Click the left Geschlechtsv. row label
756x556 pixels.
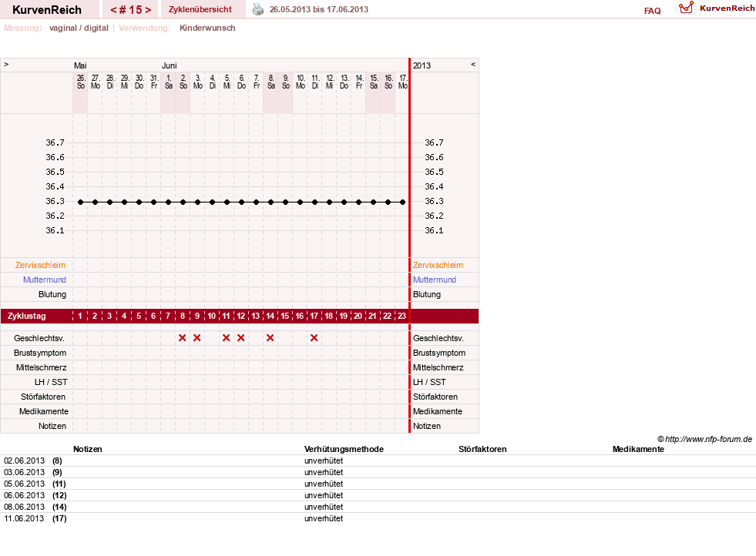coord(39,338)
